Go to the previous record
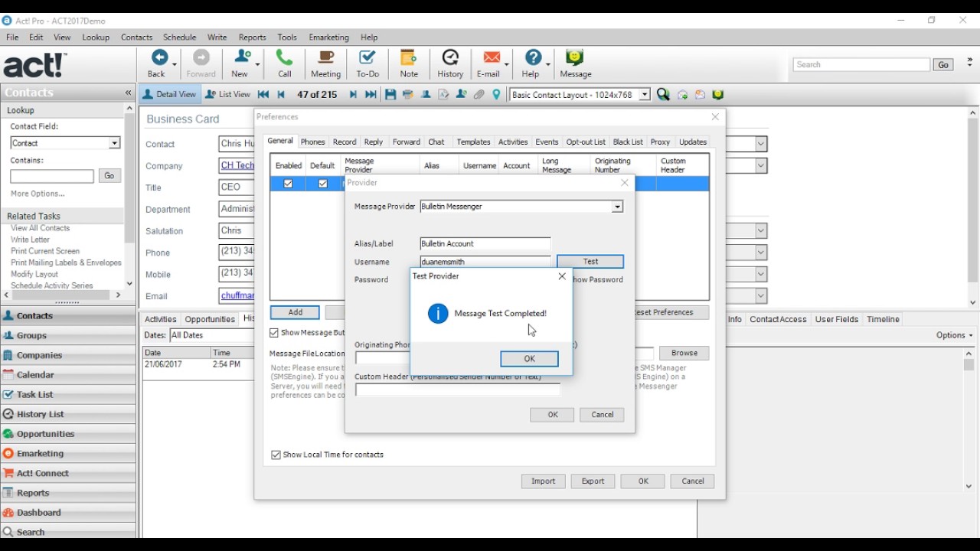 (x=281, y=95)
